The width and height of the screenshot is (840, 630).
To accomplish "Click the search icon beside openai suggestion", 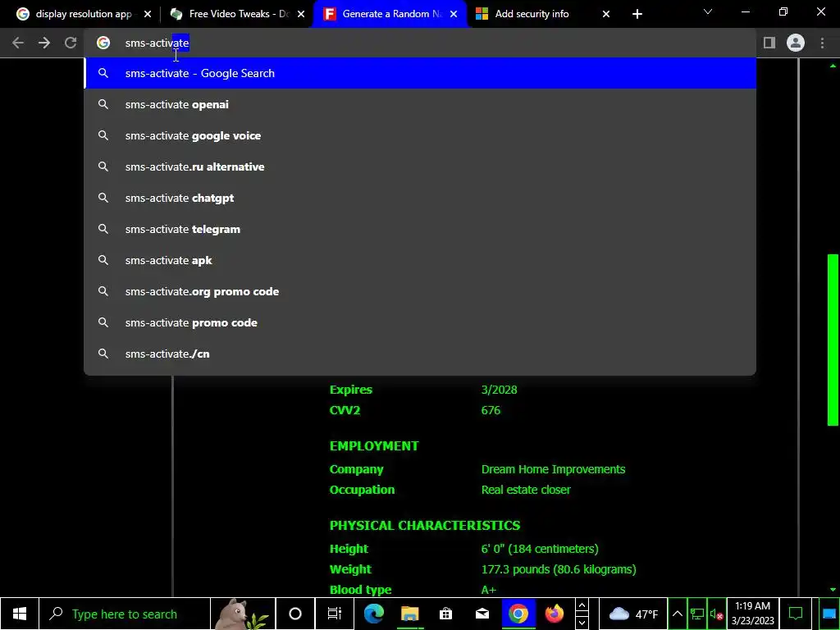I will (x=103, y=104).
